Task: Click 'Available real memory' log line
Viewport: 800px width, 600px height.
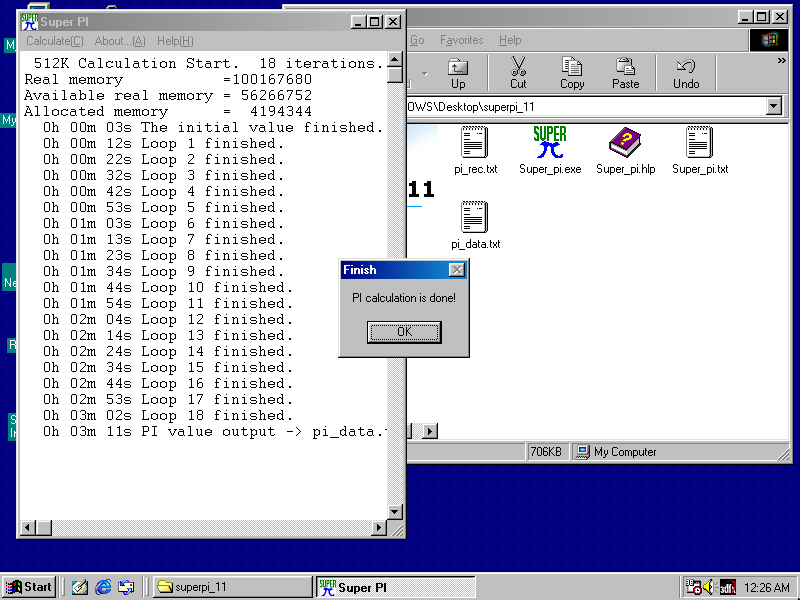Action: [x=168, y=95]
